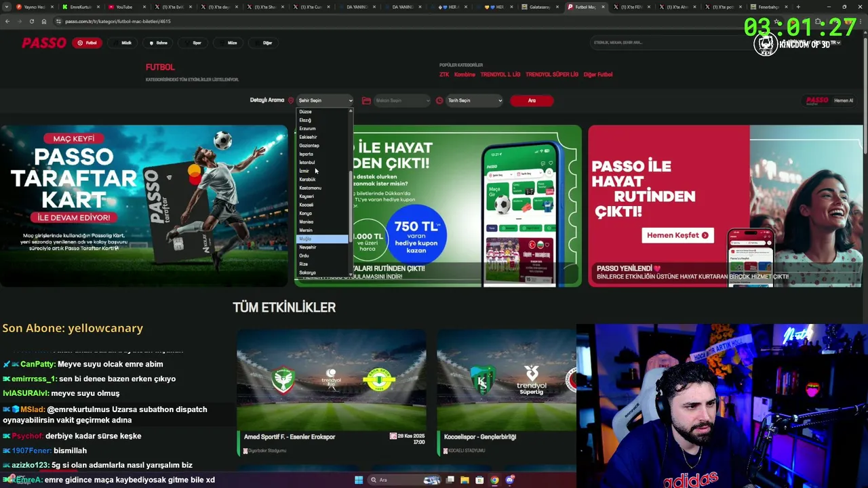Select Eskişehir from the city list
This screenshot has height=488, width=868.
point(323,137)
